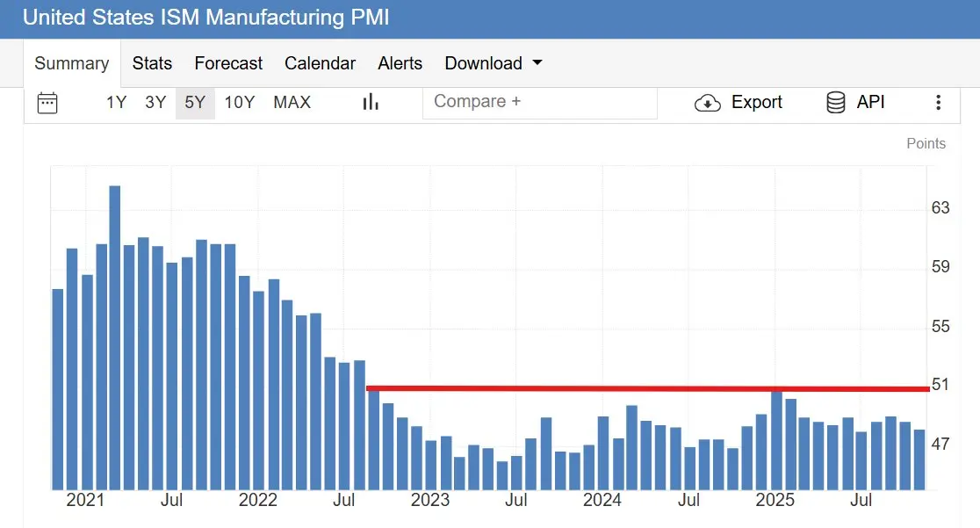Screen dimensions: 980x528
Task: Click the 63 y-axis label
Action: tap(940, 207)
